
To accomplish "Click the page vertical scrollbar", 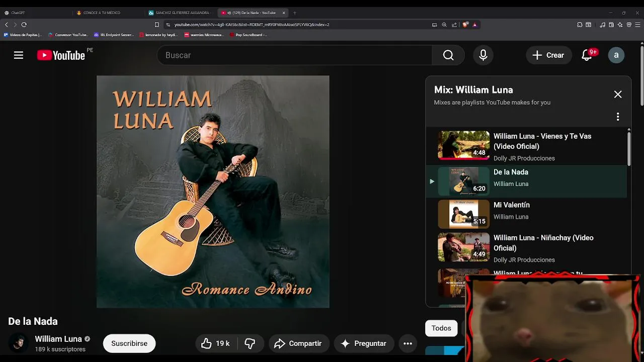I will pyautogui.click(x=641, y=75).
